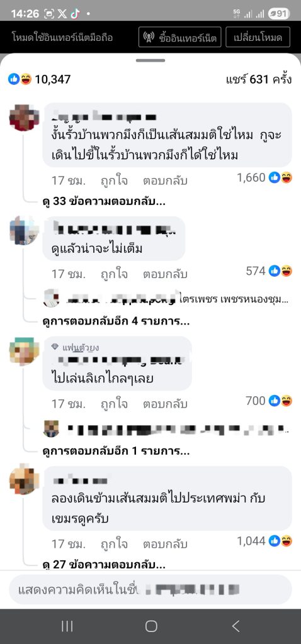Reply to the comment about ประเทศพม่า via ตอบกลับ
This screenshot has height=644, width=301.
tap(165, 544)
